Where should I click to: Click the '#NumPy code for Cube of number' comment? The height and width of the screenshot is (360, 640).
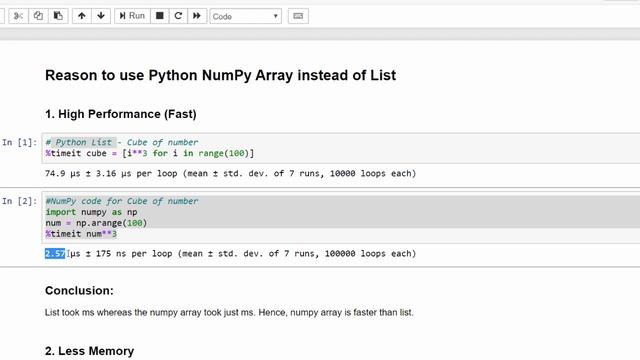point(122,201)
